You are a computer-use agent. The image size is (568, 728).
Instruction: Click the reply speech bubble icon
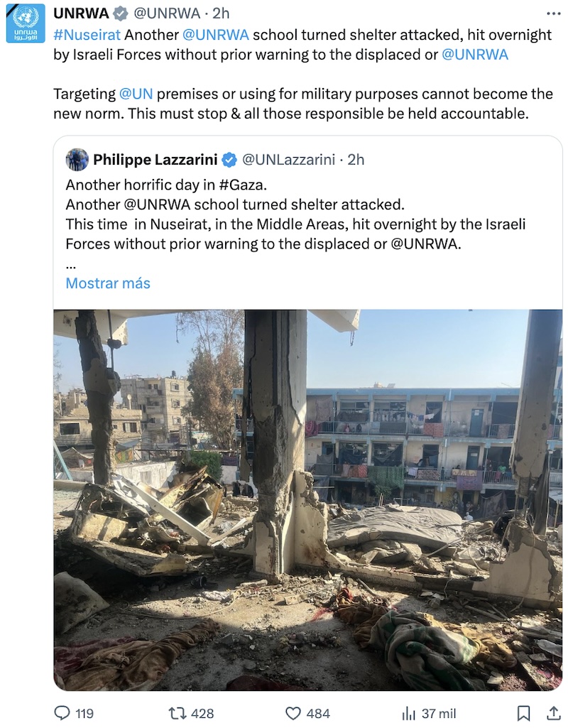[x=62, y=713]
